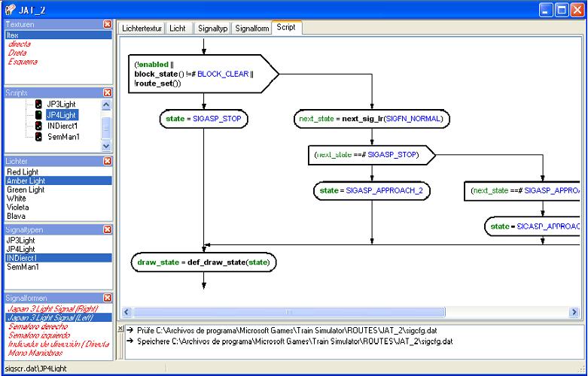Select Green Light in Lichter list

[x=26, y=190]
